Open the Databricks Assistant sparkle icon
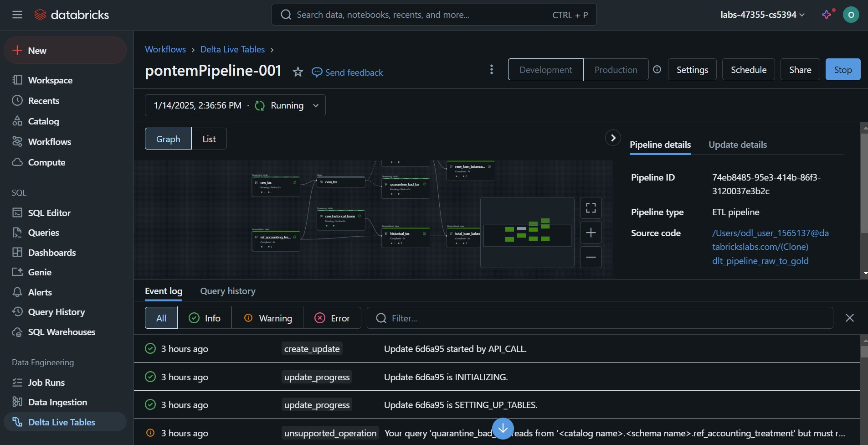The image size is (868, 445). pos(827,15)
